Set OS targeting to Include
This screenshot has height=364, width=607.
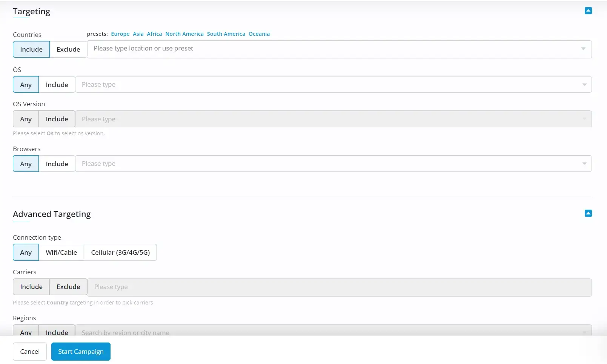[57, 85]
